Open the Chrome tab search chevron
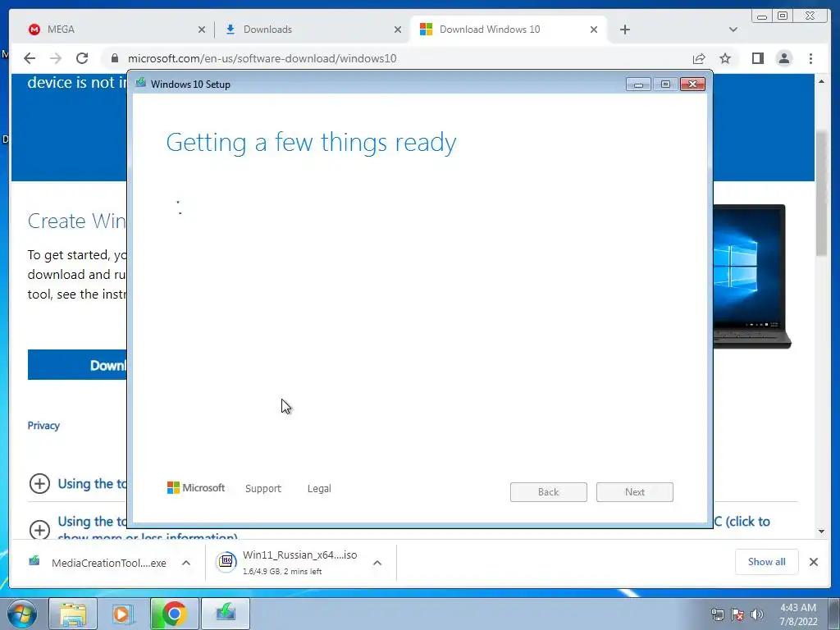Viewport: 840px width, 630px height. [x=733, y=30]
